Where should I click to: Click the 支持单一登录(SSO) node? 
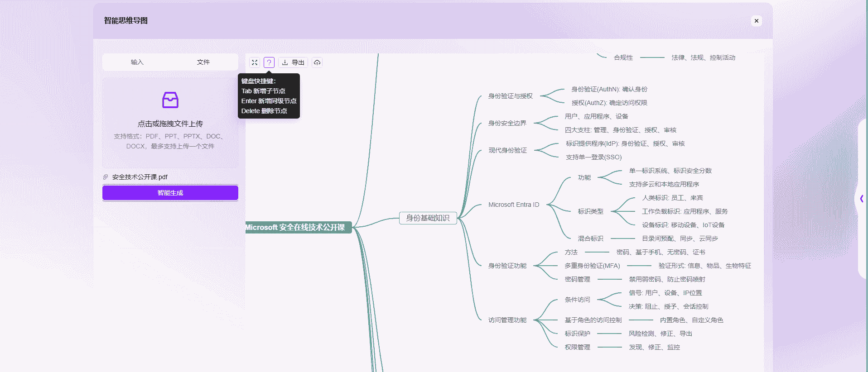click(x=593, y=157)
